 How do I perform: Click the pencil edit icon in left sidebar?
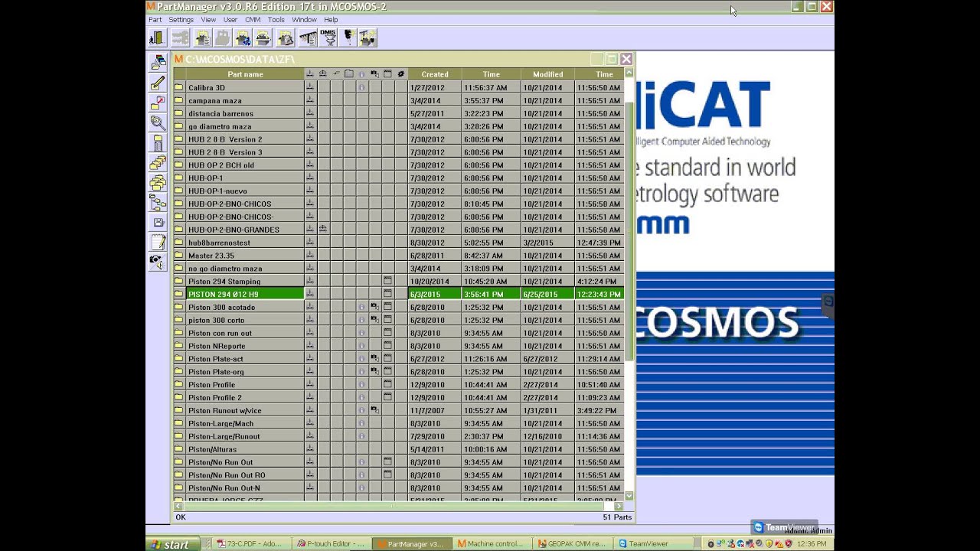pyautogui.click(x=158, y=82)
